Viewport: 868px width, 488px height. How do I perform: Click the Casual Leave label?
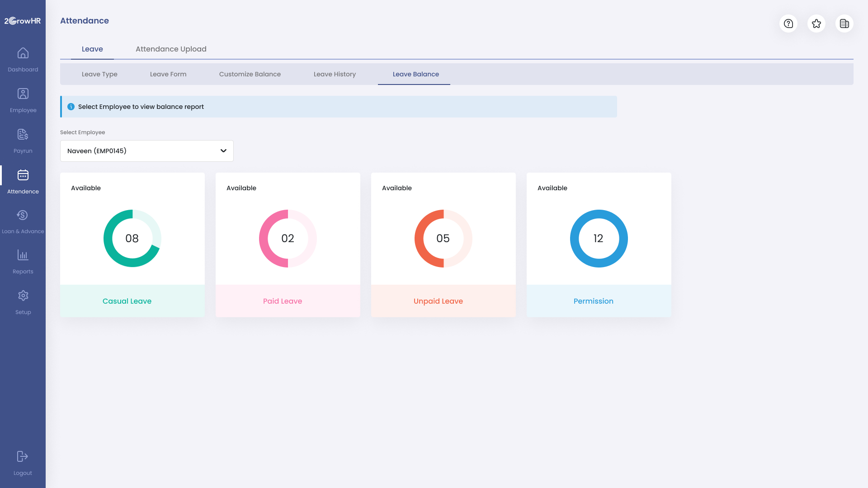click(x=127, y=301)
